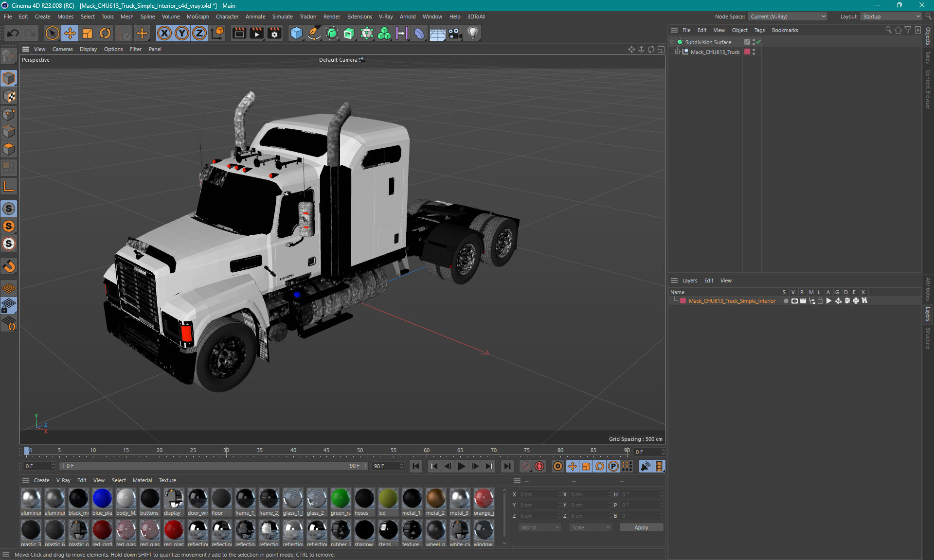The width and height of the screenshot is (934, 560).
Task: Open the Layout Startup dropdown
Action: tap(891, 17)
